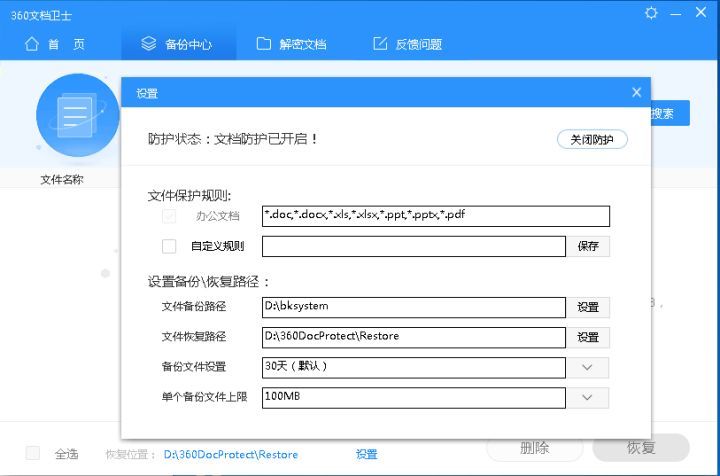The image size is (720, 476).
Task: Click the 关闭防护 button
Action: [x=591, y=139]
